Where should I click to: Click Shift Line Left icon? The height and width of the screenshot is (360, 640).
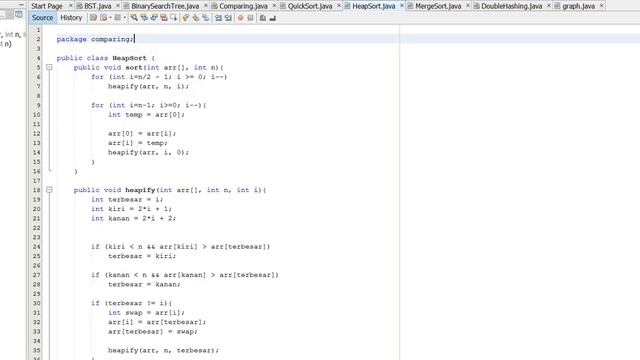(x=218, y=18)
